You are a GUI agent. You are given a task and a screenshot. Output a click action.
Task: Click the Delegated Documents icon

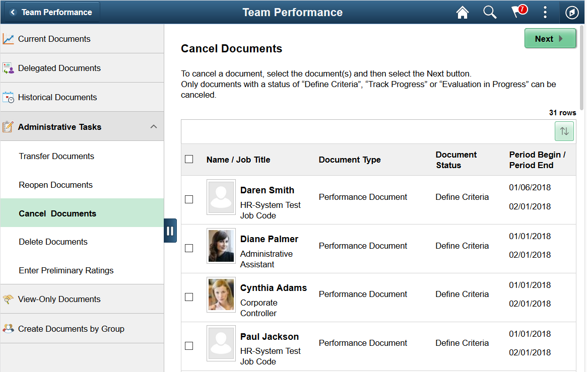pyautogui.click(x=8, y=68)
